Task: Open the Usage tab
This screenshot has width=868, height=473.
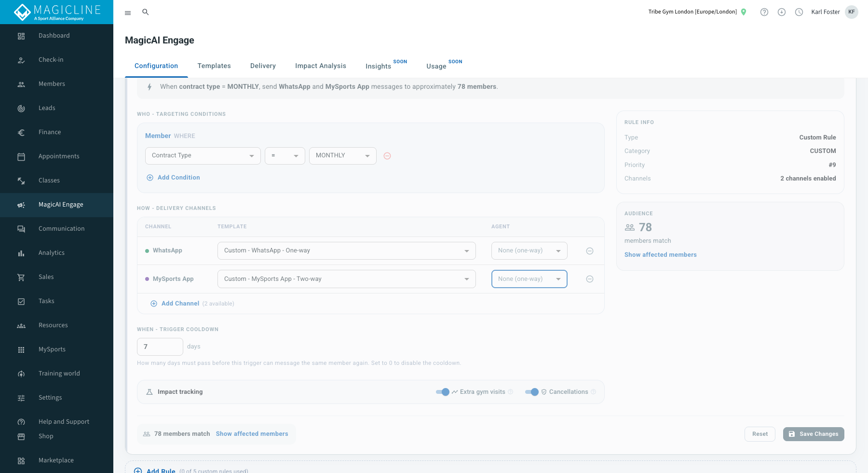Action: (436, 66)
